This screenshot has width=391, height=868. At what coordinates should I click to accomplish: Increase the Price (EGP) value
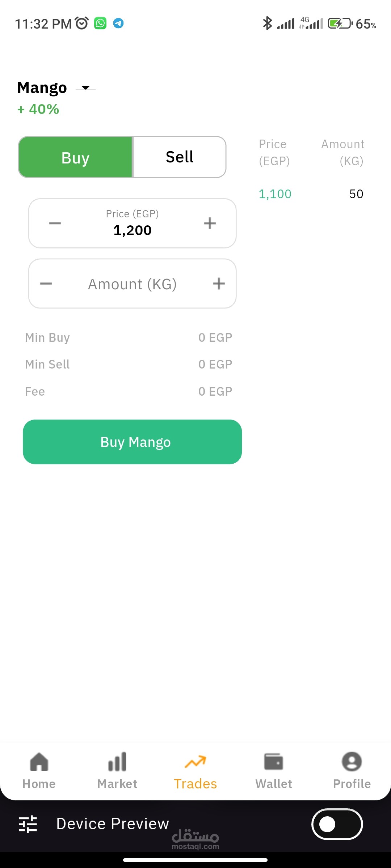210,223
